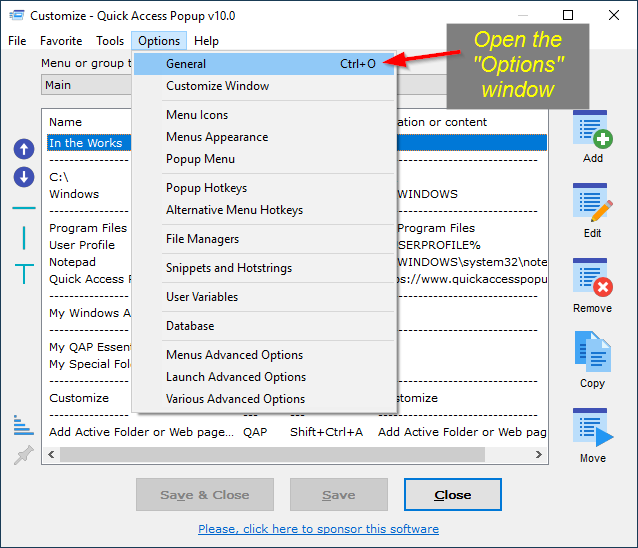Click the Close button at bottom
Image resolution: width=638 pixels, height=548 pixels.
click(452, 495)
